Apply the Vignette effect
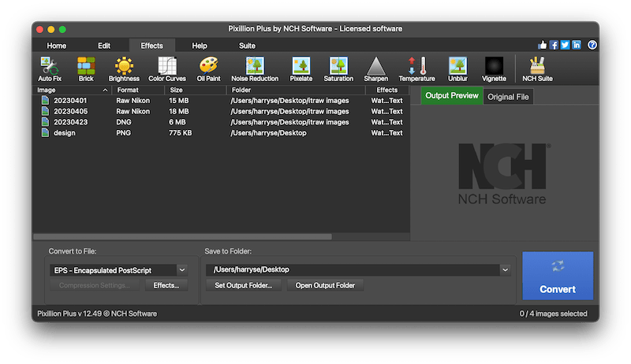The height and width of the screenshot is (364, 631). [x=494, y=69]
